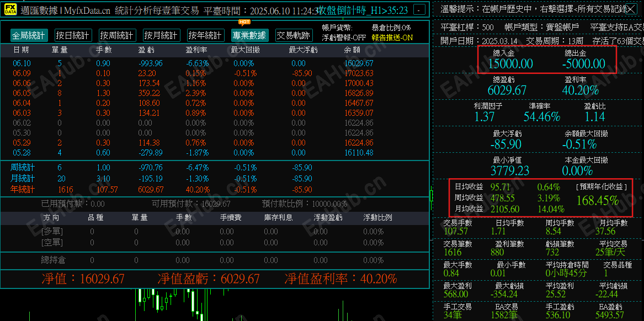Image resolution: width=644 pixels, height=321 pixels.
Task: Click the EA盈虧 value 5493.57
Action: 609,315
